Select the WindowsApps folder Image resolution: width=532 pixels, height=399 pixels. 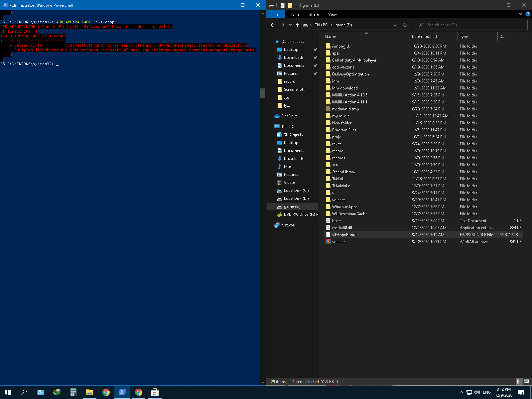pos(423,207)
